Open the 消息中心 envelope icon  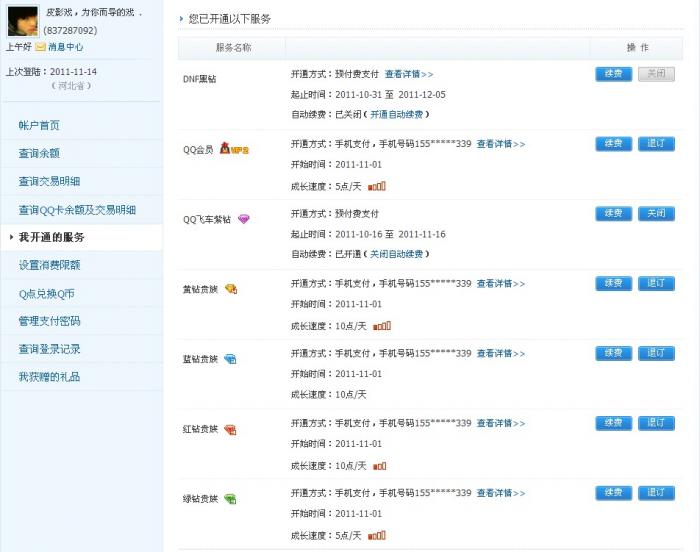coord(41,47)
